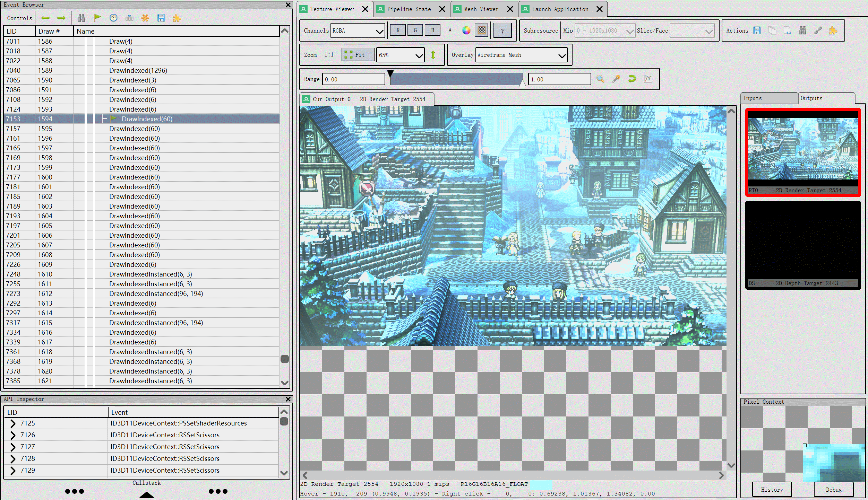Copy texture using Actions copy icon

coord(772,30)
